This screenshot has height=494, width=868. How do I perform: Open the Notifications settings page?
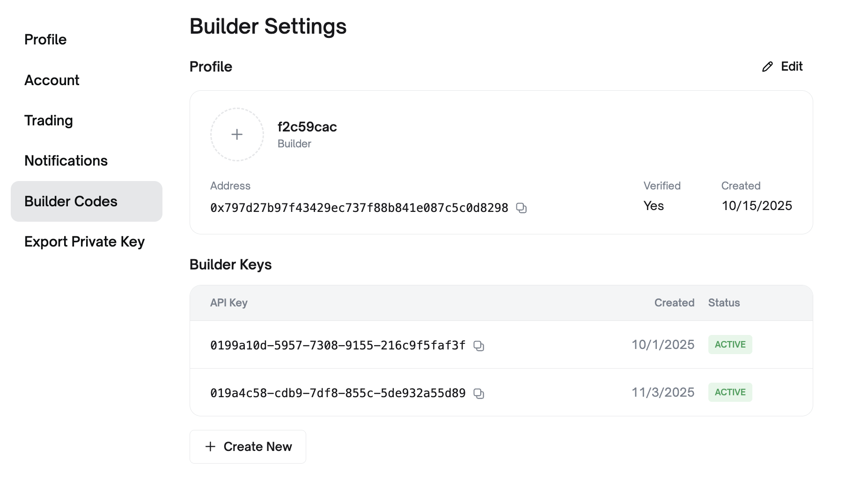66,160
